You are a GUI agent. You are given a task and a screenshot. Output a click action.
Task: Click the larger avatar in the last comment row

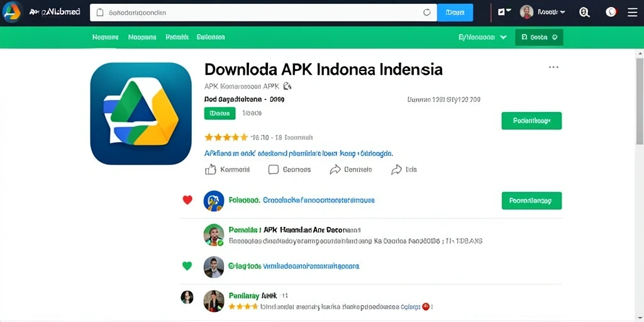214,301
